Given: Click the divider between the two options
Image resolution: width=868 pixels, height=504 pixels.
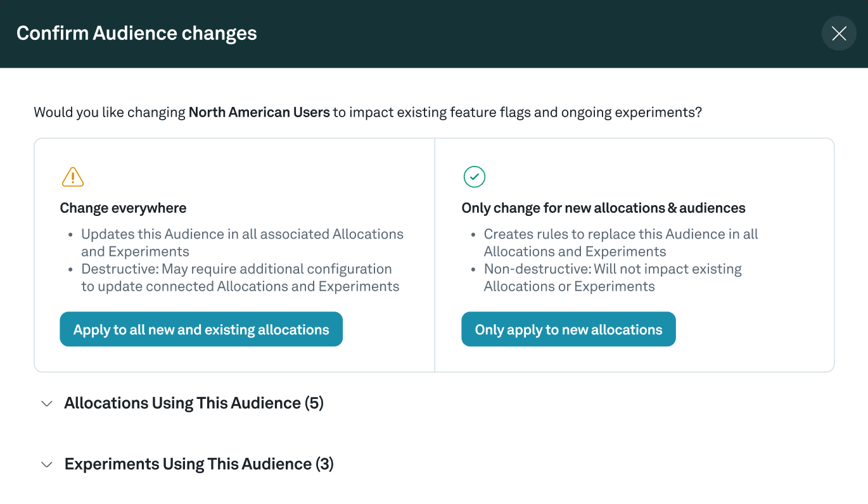Looking at the screenshot, I should click(435, 255).
